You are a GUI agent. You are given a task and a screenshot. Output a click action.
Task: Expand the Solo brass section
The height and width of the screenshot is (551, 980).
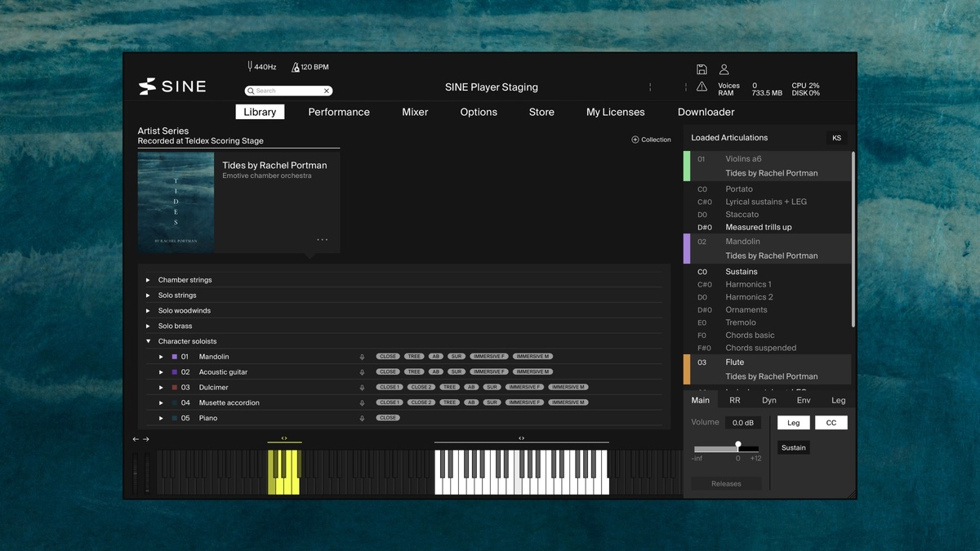148,326
